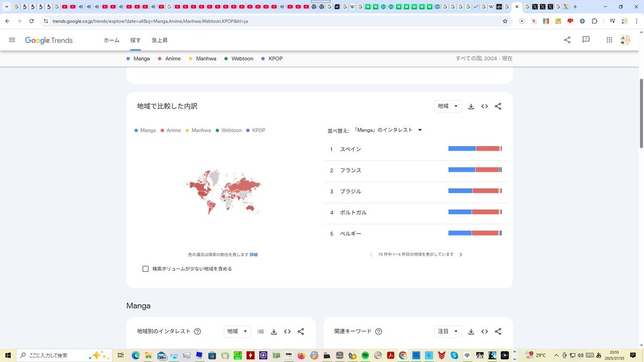Show hidden system tray icons

pos(557,355)
